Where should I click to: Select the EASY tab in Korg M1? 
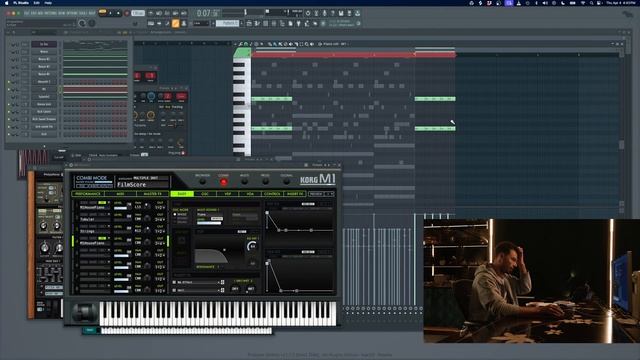click(x=182, y=194)
